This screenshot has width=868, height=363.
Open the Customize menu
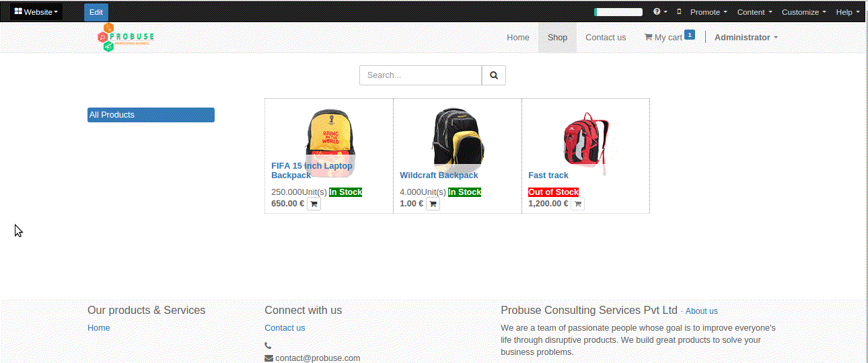point(803,12)
